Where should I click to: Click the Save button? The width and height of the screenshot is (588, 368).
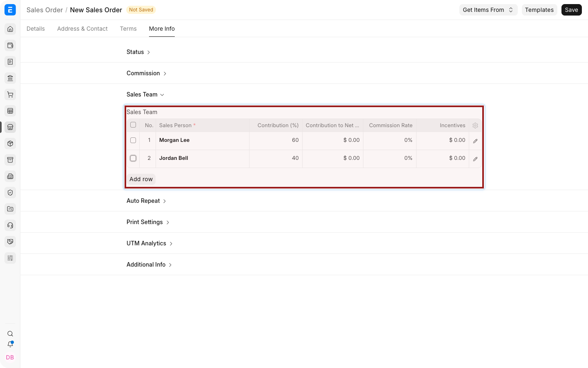571,10
